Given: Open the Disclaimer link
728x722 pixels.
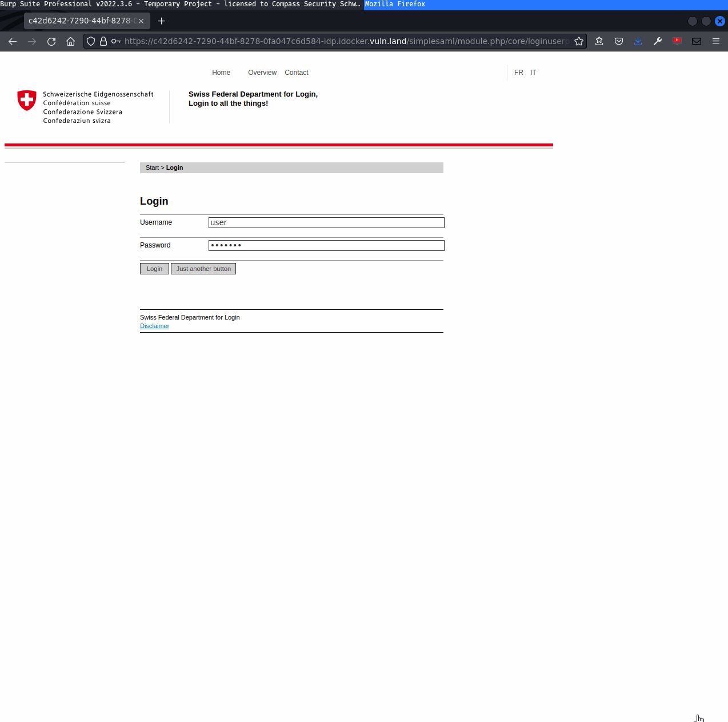Looking at the screenshot, I should pos(154,326).
